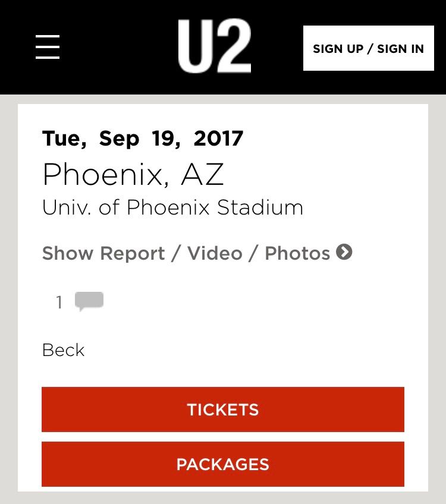The image size is (446, 504).
Task: Select the Phoenix, AZ city heading
Action: click(133, 174)
